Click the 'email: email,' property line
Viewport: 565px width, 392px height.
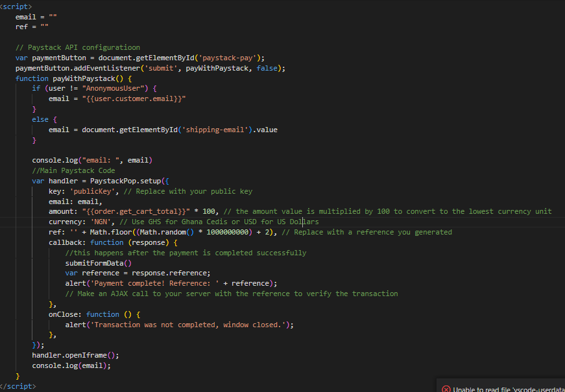(76, 202)
